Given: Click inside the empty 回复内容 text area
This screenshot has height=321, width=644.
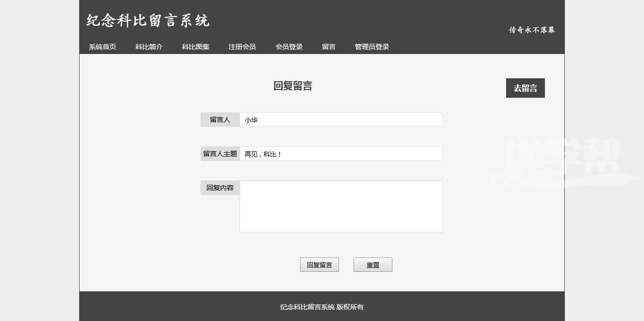Looking at the screenshot, I should [x=341, y=207].
